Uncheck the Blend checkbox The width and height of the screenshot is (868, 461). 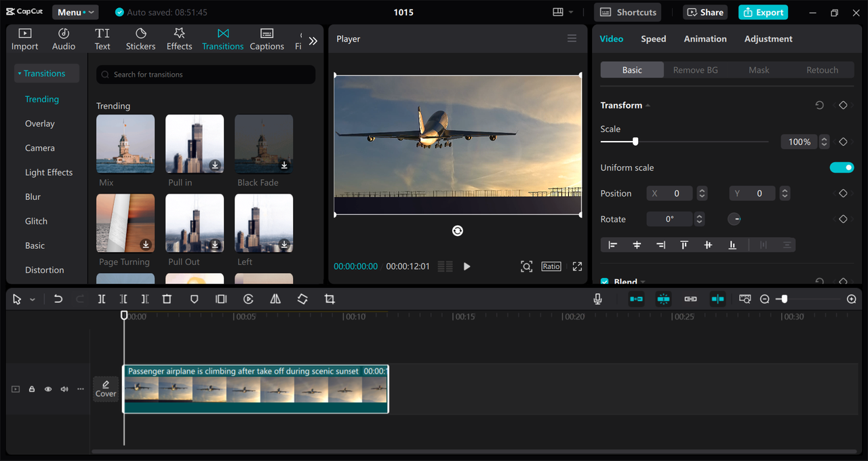(x=605, y=281)
